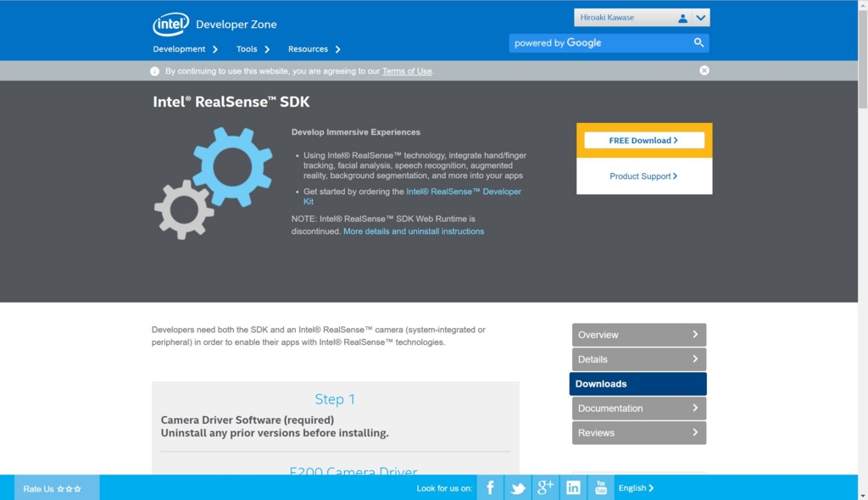Click the info icon in notice bar
Viewport: 868px width, 500px height.
[154, 71]
